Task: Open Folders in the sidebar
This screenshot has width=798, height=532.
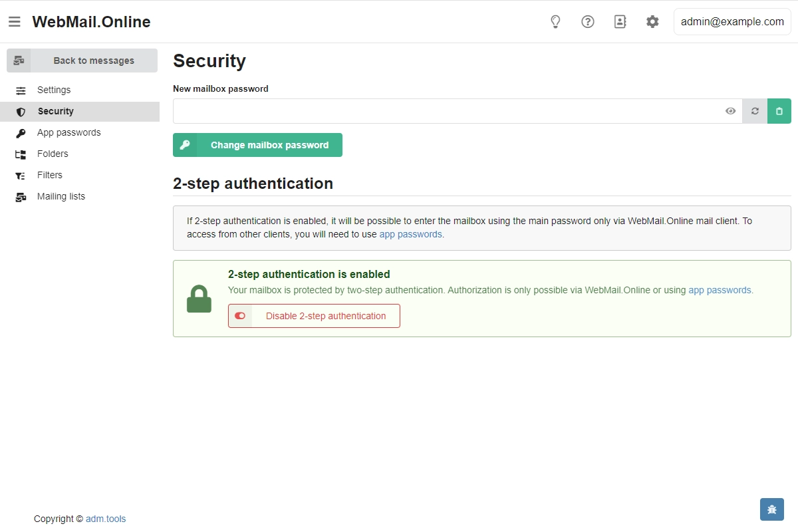Action: tap(53, 154)
